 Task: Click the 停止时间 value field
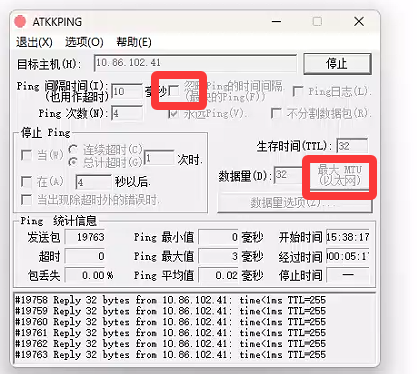(x=348, y=275)
